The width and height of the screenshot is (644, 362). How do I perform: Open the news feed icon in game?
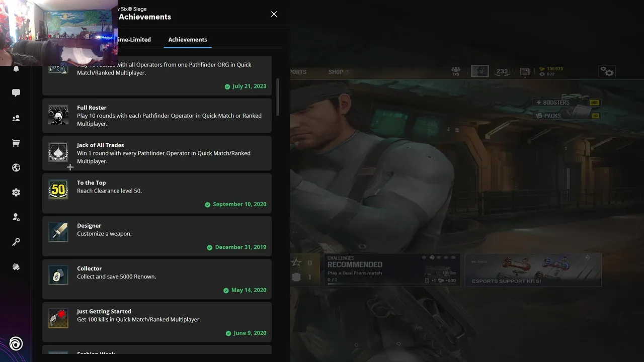pos(525,72)
